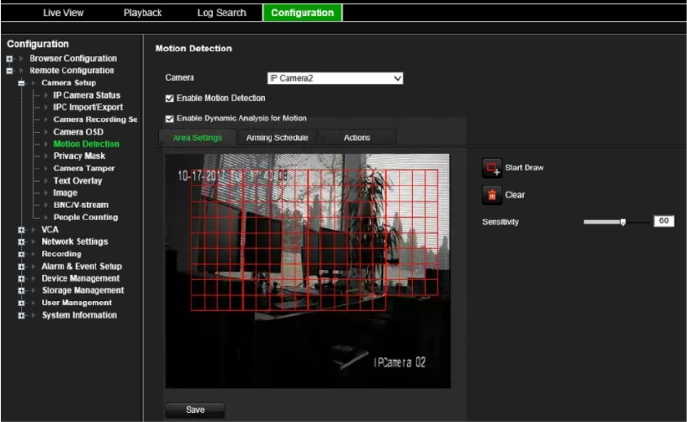Go to the Playback top tab

[x=142, y=13]
